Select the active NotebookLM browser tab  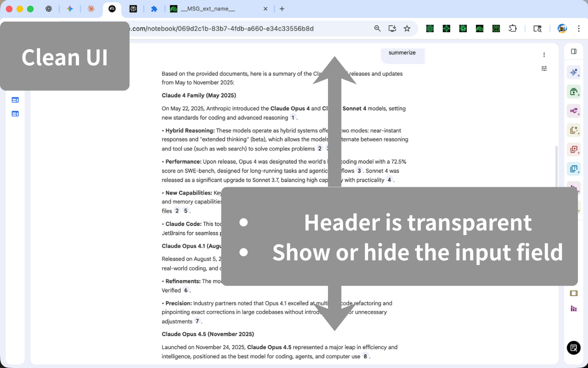pyautogui.click(x=112, y=9)
